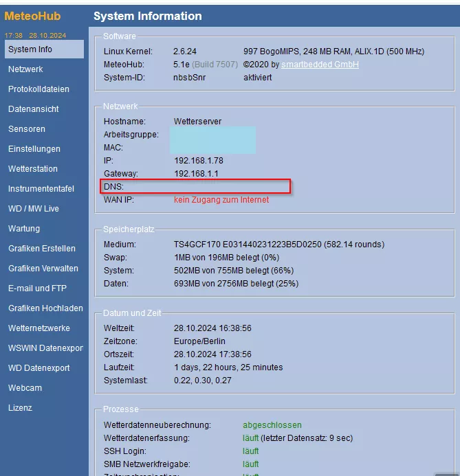The height and width of the screenshot is (476, 460).
Task: Open the Netzwerk sidebar page
Action: [25, 69]
